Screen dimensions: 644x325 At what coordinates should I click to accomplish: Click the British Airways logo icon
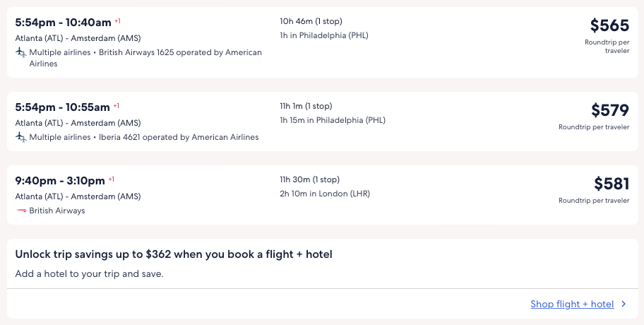pos(20,211)
